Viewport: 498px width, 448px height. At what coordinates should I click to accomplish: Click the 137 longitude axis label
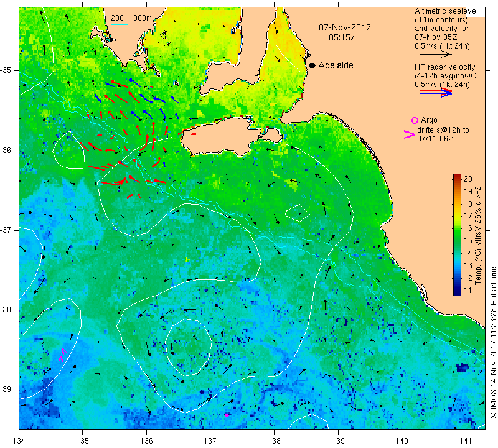(x=210, y=441)
